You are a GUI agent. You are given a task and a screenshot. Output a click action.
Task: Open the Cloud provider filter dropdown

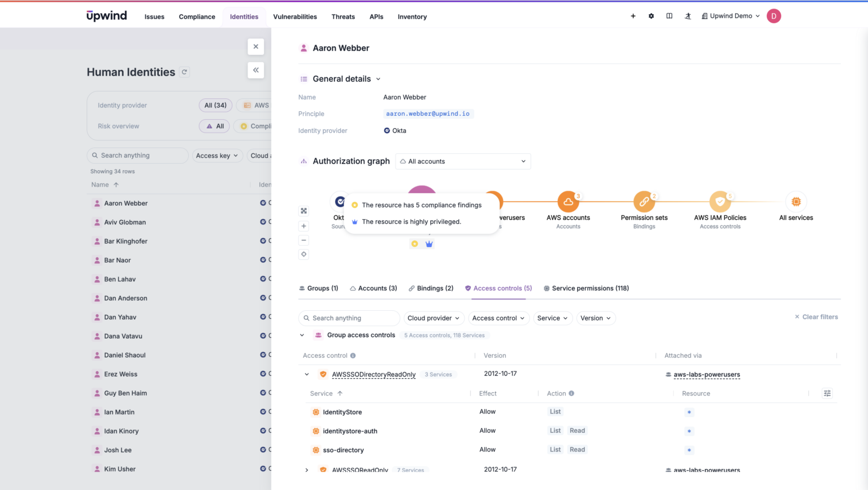click(x=433, y=318)
